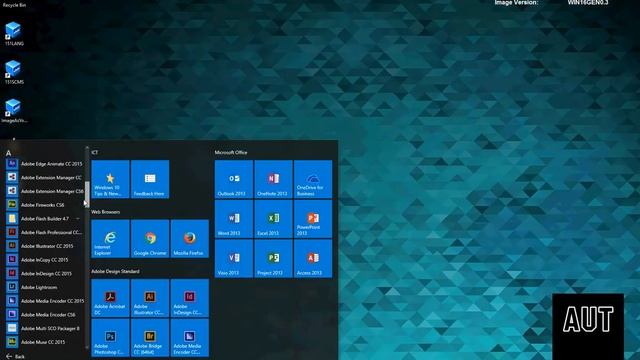Open Adobe Acrobat DC tile
Screen dimensions: 640x360
[110, 298]
